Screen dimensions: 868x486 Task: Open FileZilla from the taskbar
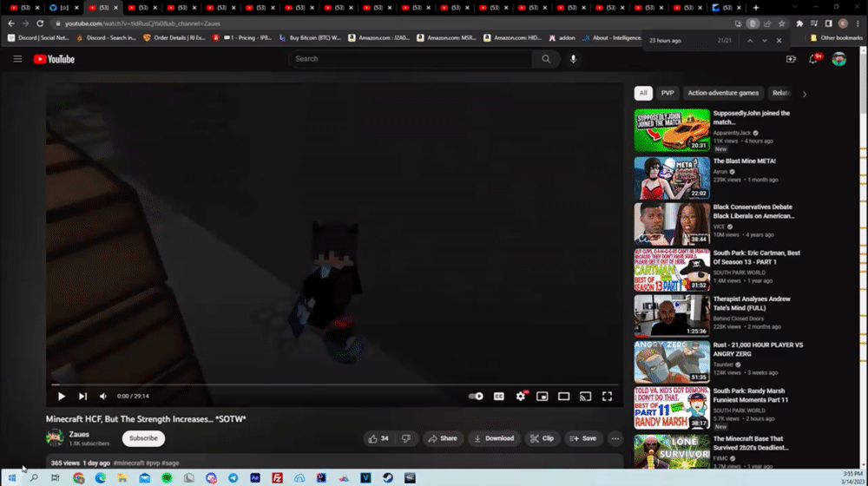pyautogui.click(x=278, y=477)
